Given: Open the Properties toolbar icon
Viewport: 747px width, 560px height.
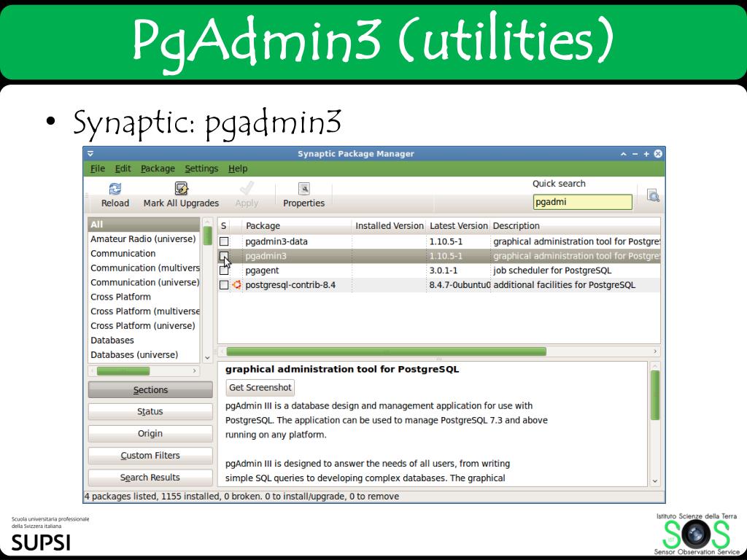Looking at the screenshot, I should 304,189.
